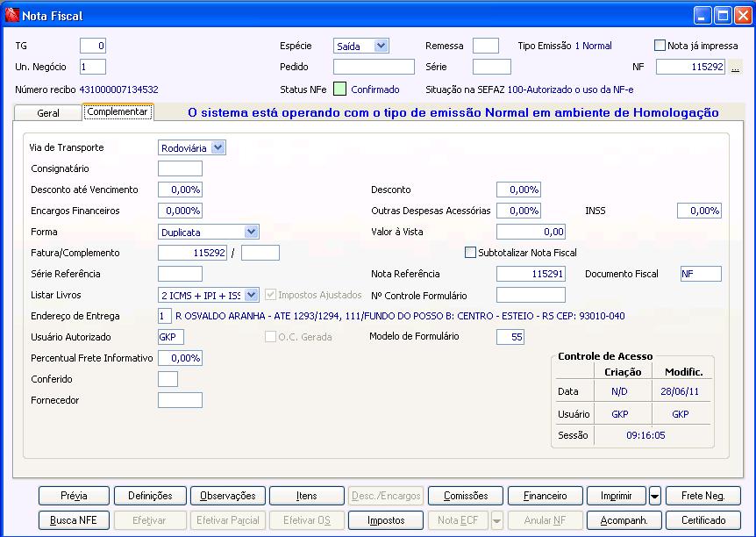Toggle the Impostos Ajustados checkbox
The height and width of the screenshot is (537, 756).
point(270,295)
